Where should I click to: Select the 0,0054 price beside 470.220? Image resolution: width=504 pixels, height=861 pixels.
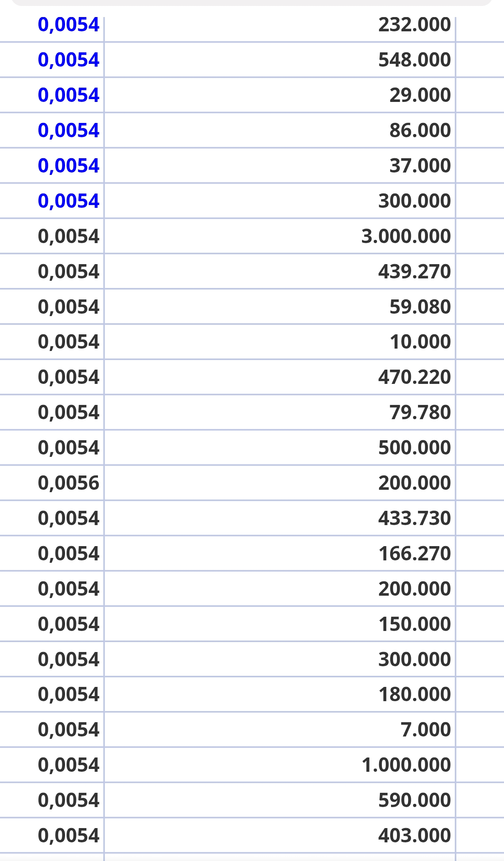point(68,377)
